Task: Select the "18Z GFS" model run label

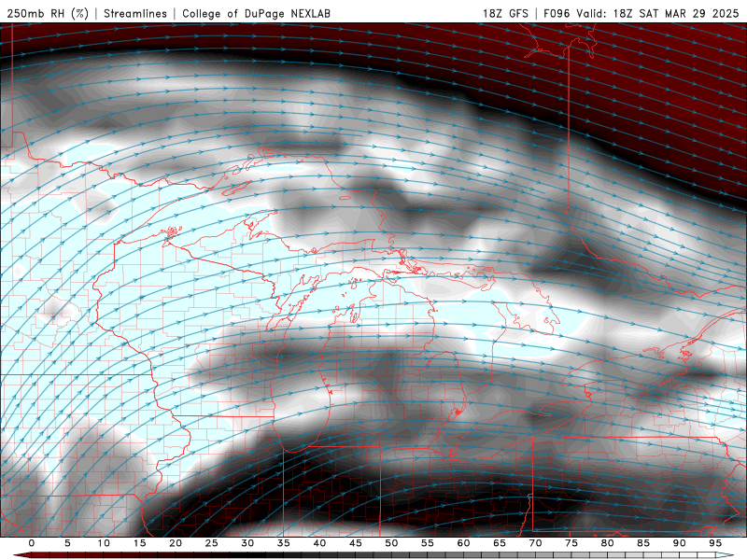Action: point(505,13)
